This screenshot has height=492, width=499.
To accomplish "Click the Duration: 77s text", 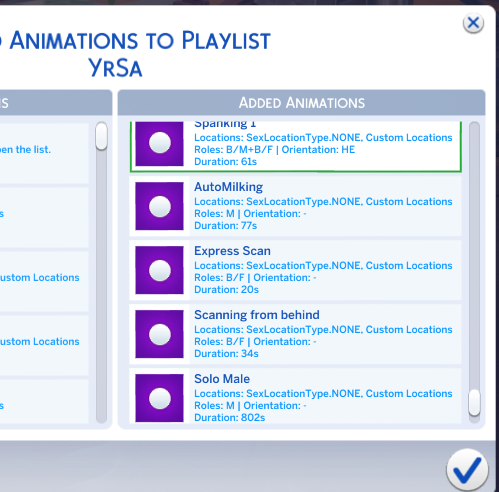I will point(225,226).
